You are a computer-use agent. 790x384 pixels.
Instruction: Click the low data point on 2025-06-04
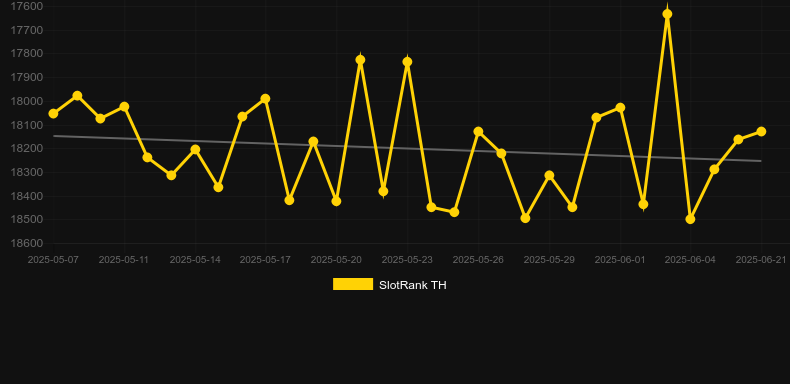click(690, 219)
